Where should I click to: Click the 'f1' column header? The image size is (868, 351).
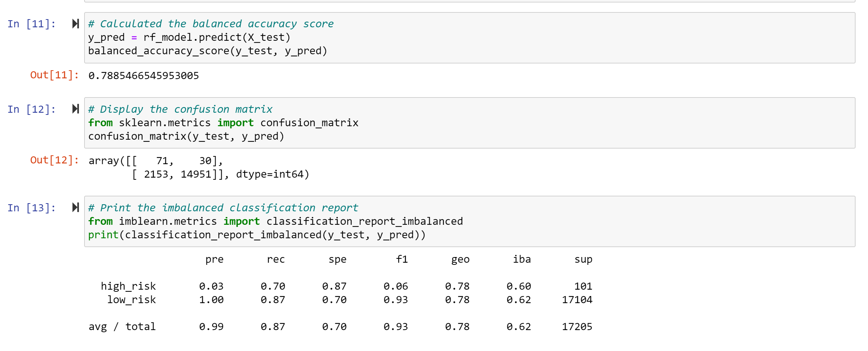[402, 259]
